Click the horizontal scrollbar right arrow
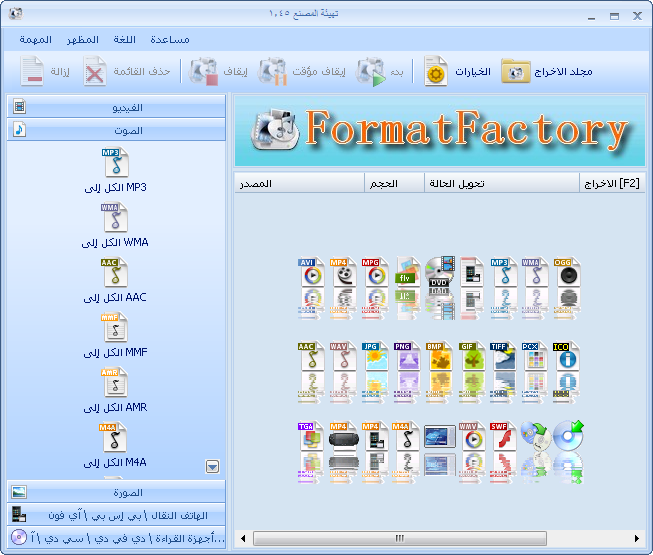 coord(637,538)
